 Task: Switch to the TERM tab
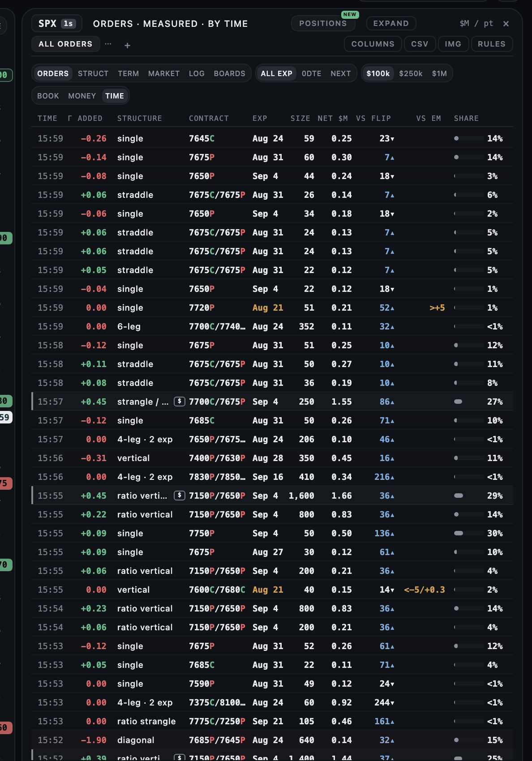tap(129, 73)
